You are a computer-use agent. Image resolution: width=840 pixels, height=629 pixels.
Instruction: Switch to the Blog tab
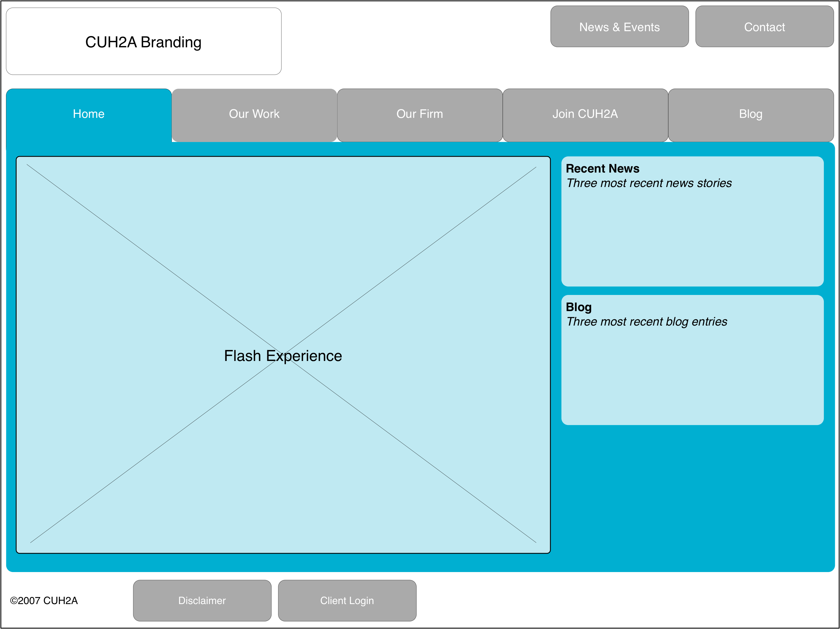coord(751,114)
